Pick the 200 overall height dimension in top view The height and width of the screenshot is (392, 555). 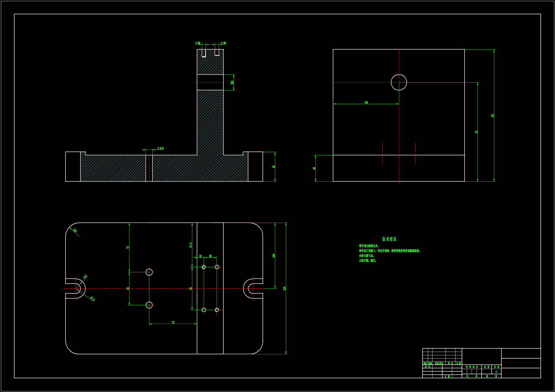pyautogui.click(x=285, y=288)
